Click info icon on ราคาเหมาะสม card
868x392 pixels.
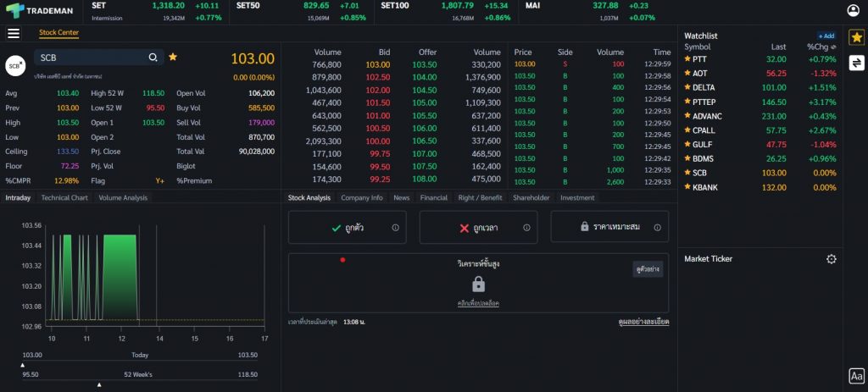[x=657, y=227]
